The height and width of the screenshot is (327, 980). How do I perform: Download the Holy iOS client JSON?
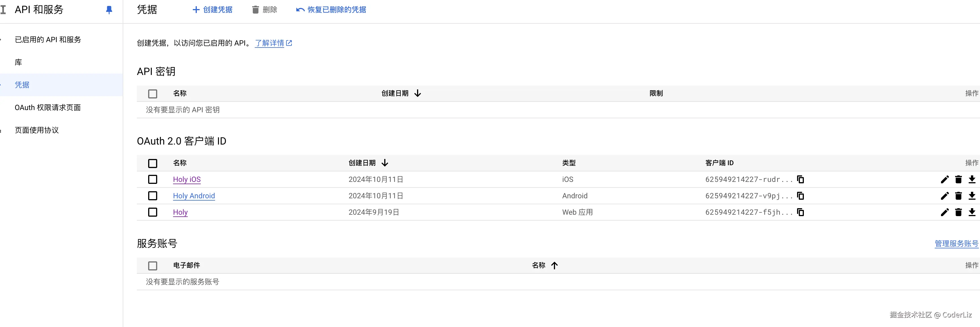coord(972,179)
